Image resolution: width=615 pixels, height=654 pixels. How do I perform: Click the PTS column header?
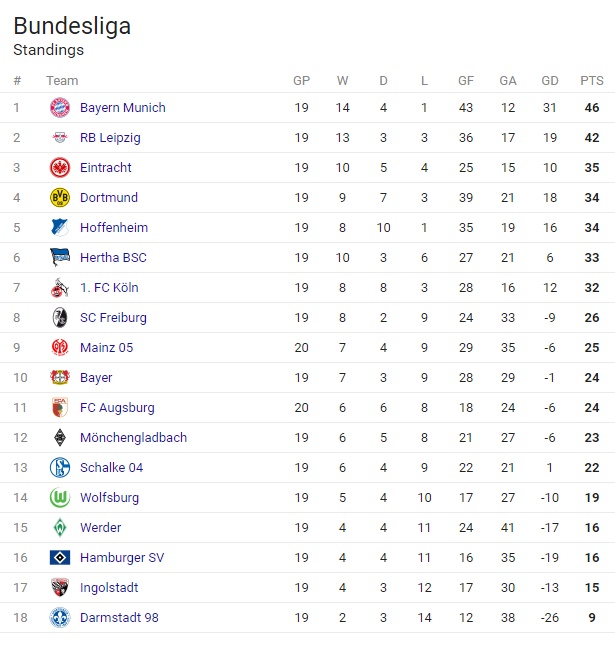pos(592,81)
